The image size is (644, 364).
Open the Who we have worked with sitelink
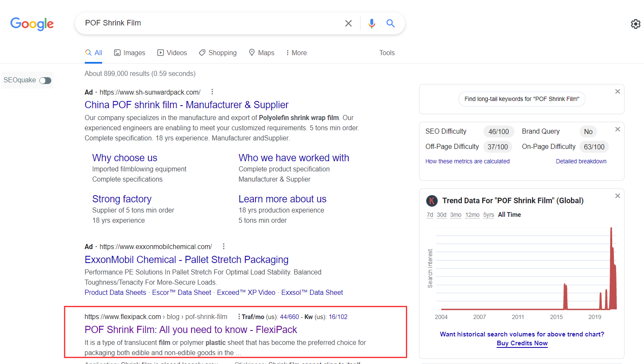tap(294, 158)
